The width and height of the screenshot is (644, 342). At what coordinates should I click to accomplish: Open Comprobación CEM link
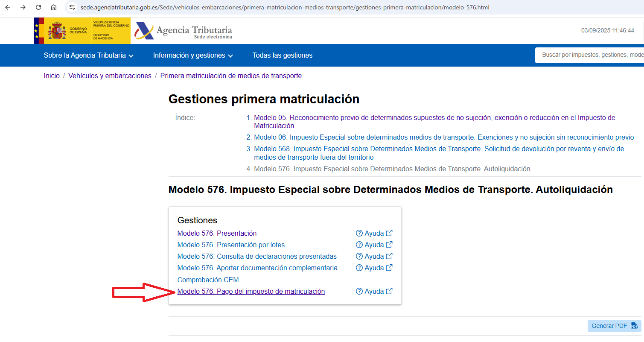click(x=208, y=280)
